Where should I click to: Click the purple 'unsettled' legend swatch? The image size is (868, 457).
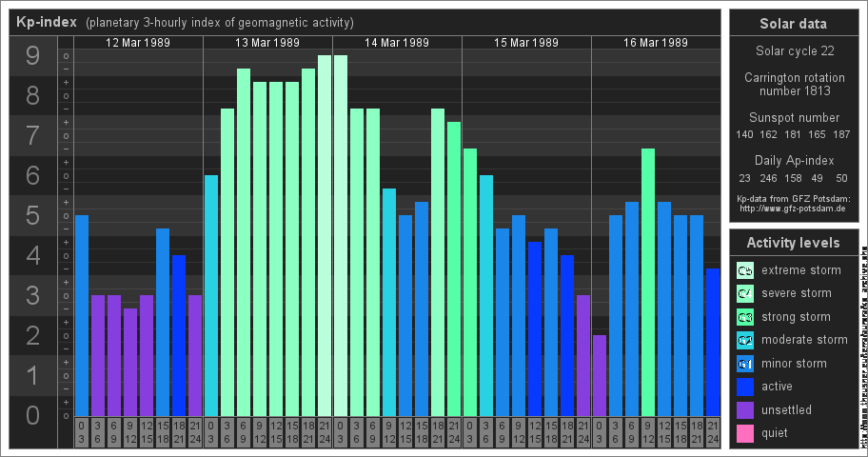[745, 410]
